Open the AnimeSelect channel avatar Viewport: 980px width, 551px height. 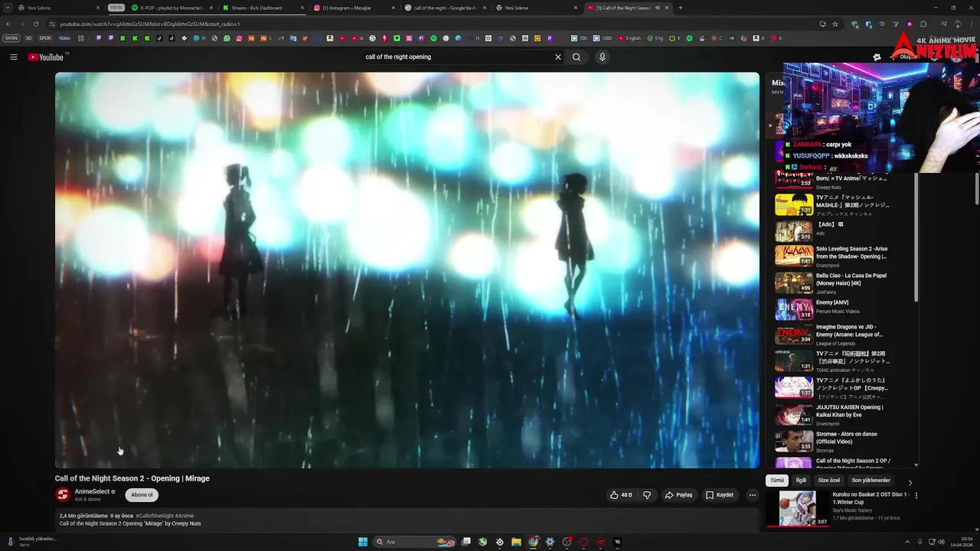point(63,495)
